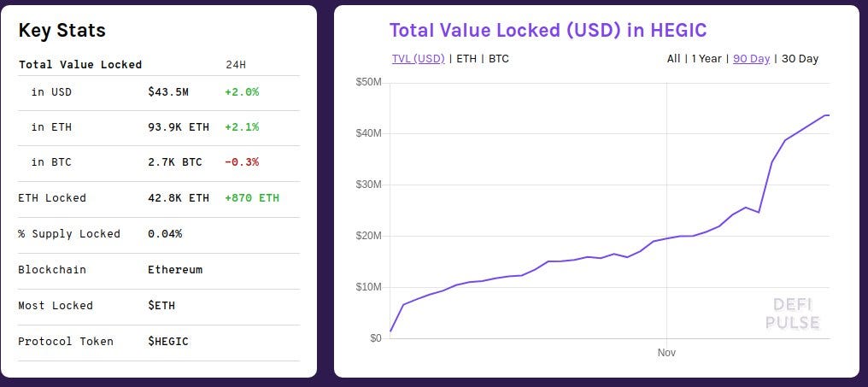Select the 1 Year time range
The width and height of the screenshot is (868, 387).
click(x=707, y=58)
